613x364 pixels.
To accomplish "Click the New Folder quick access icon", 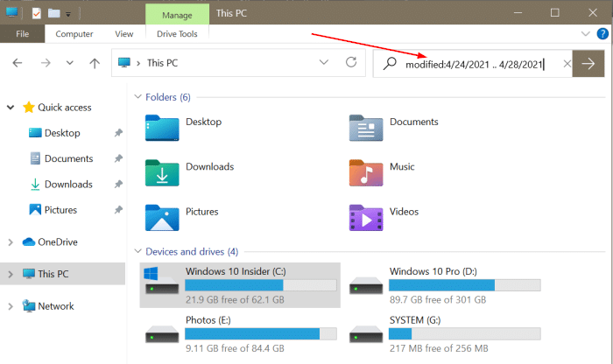I will tap(54, 13).
